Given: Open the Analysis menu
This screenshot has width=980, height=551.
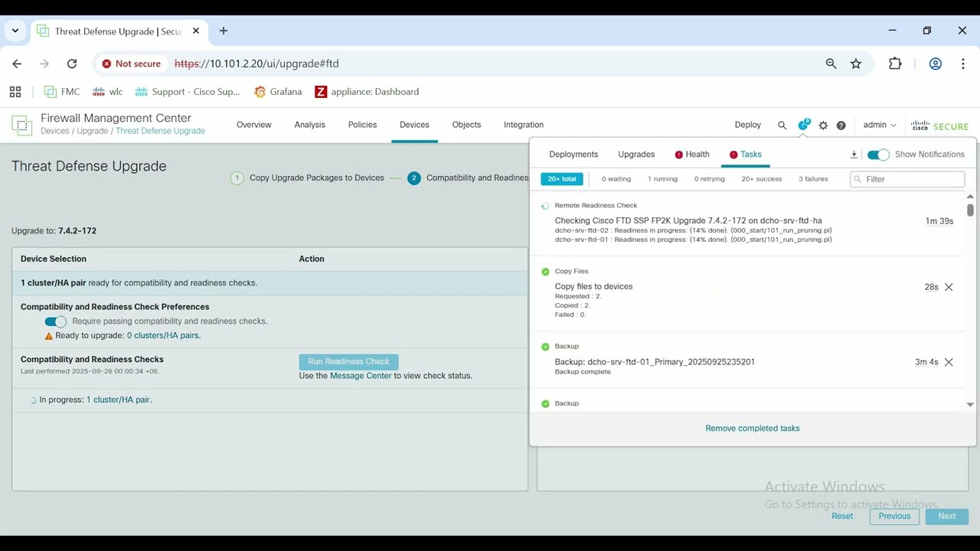Looking at the screenshot, I should (x=309, y=125).
